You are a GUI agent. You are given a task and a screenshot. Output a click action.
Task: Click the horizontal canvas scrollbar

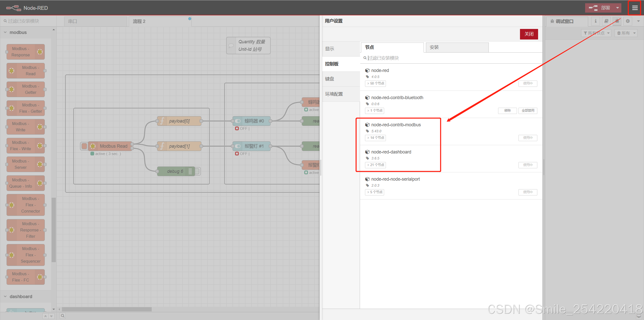[107, 309]
